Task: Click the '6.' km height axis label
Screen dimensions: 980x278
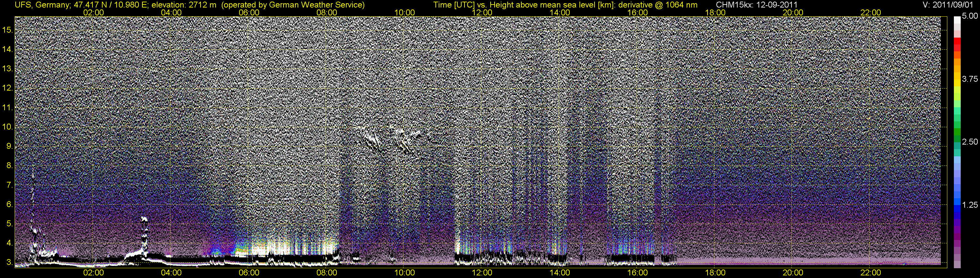Action: (x=9, y=204)
